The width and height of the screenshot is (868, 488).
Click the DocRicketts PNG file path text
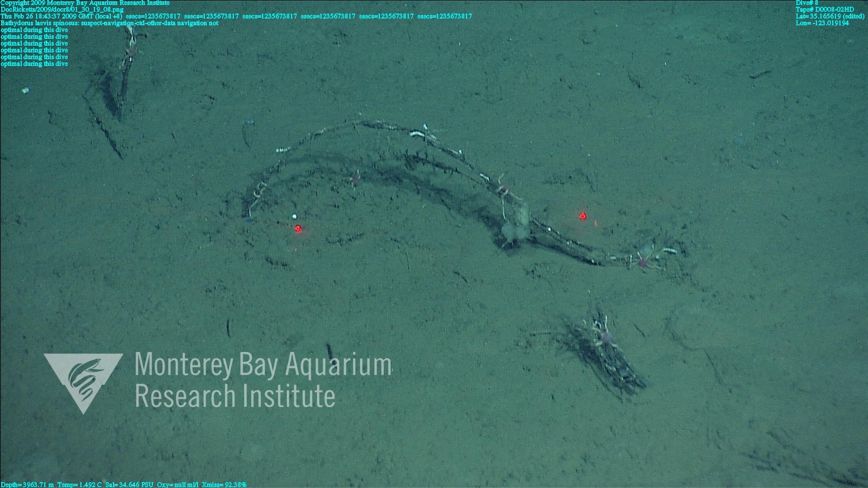click(x=62, y=9)
